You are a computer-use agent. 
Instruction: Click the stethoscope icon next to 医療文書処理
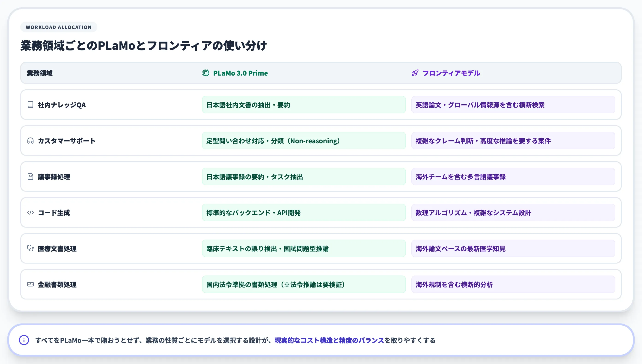30,248
